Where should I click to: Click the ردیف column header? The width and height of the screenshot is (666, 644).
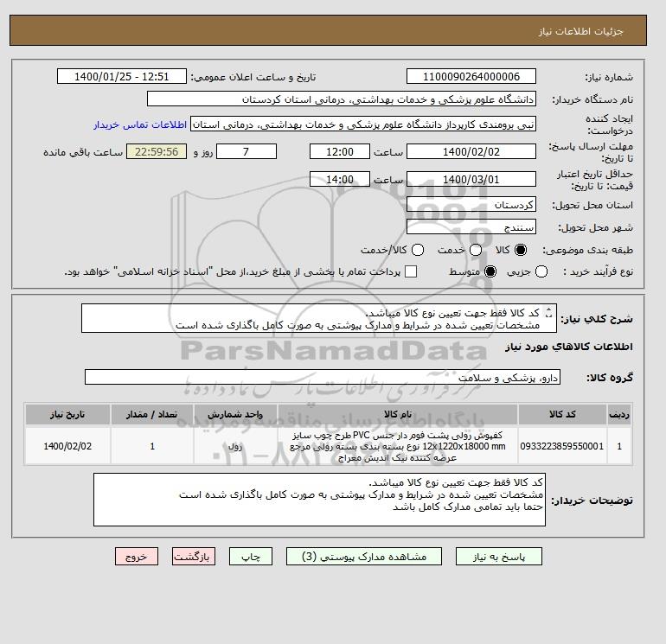[619, 414]
